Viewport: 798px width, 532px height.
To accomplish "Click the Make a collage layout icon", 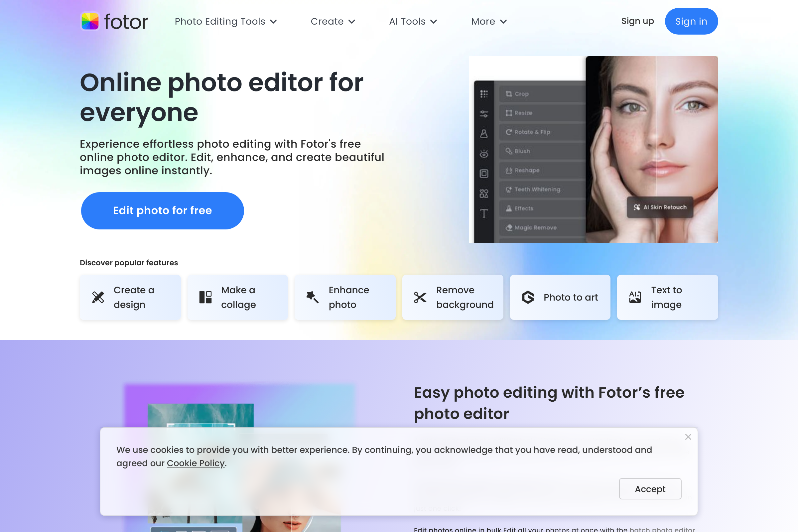I will pyautogui.click(x=205, y=297).
